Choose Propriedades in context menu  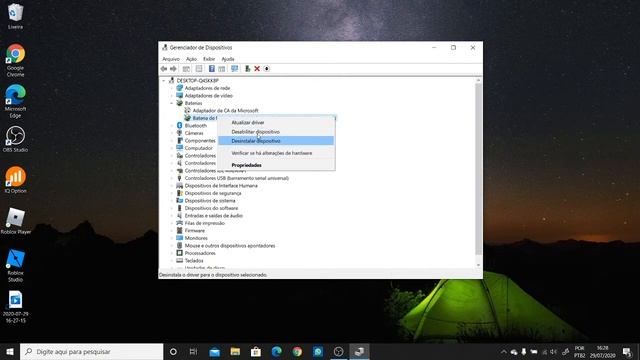(x=276, y=165)
